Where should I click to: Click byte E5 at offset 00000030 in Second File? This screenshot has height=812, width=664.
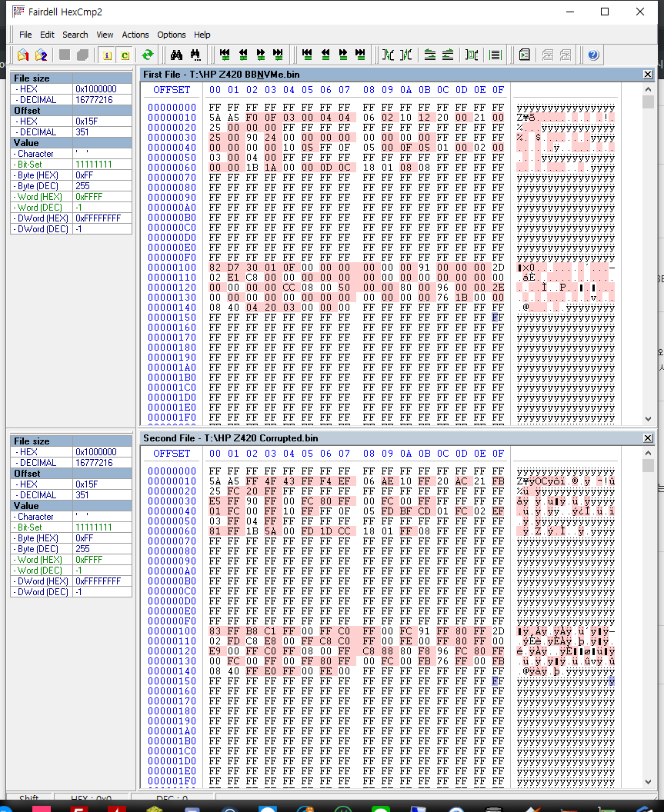coord(215,501)
